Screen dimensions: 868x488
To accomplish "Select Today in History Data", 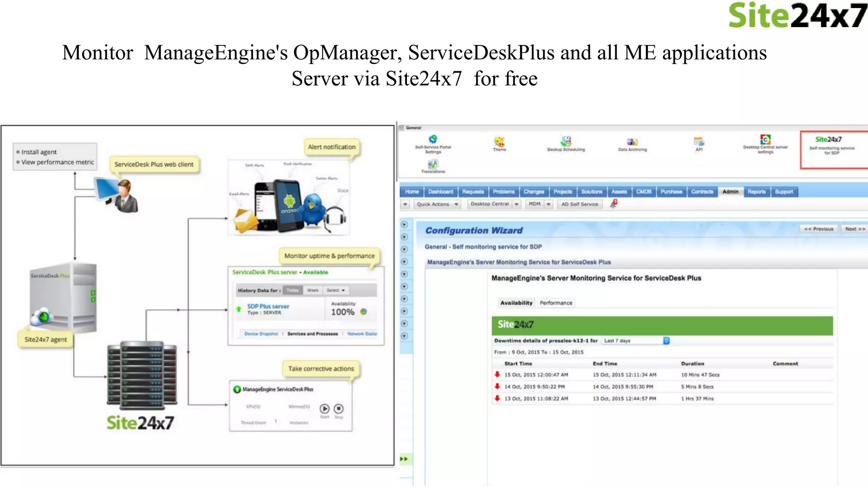I will pos(292,290).
